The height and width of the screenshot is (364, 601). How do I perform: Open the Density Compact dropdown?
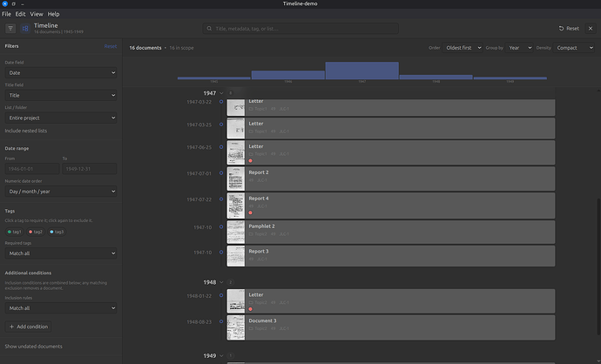pos(574,48)
